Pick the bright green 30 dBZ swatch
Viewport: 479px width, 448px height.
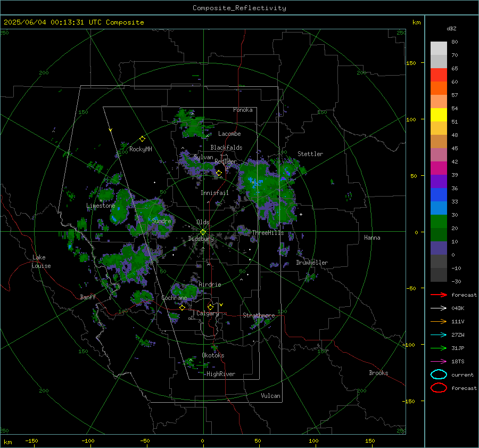(439, 222)
